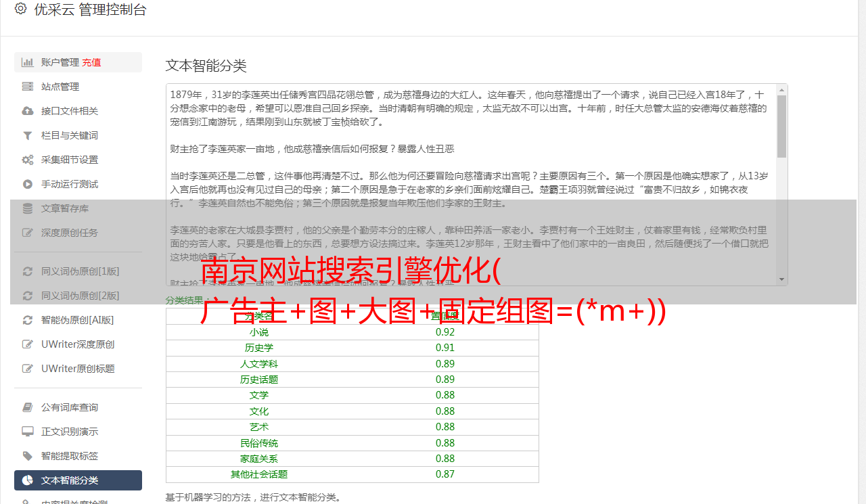
Task: Click the play circle icon for 手动运行测试
Action: click(x=28, y=184)
